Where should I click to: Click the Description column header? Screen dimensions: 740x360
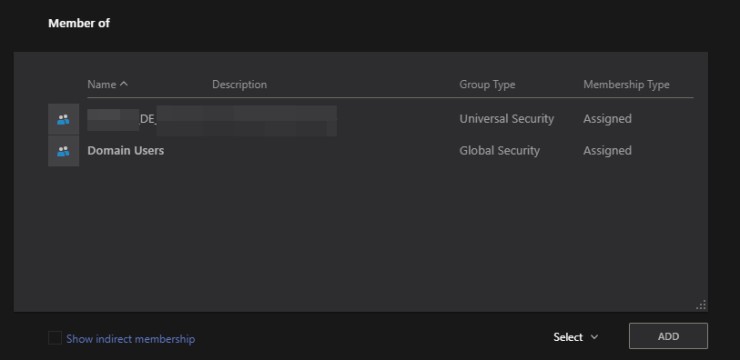pyautogui.click(x=239, y=84)
